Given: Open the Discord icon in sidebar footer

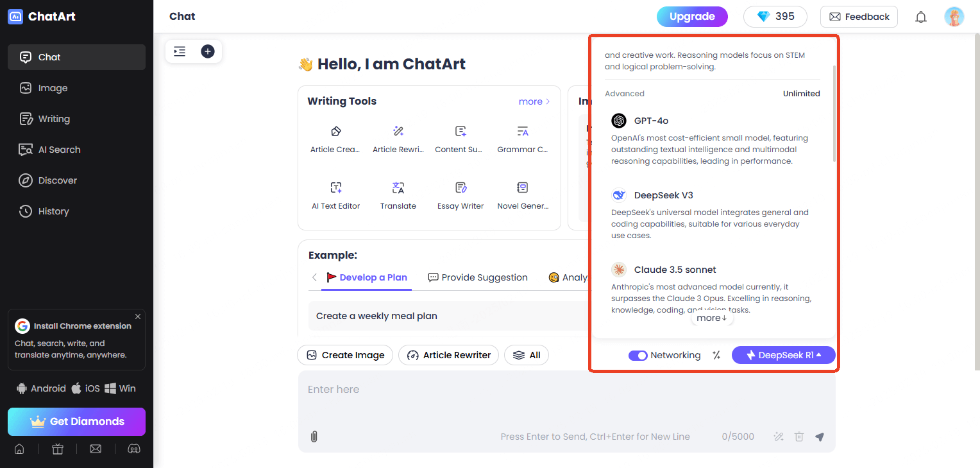Looking at the screenshot, I should (134, 449).
